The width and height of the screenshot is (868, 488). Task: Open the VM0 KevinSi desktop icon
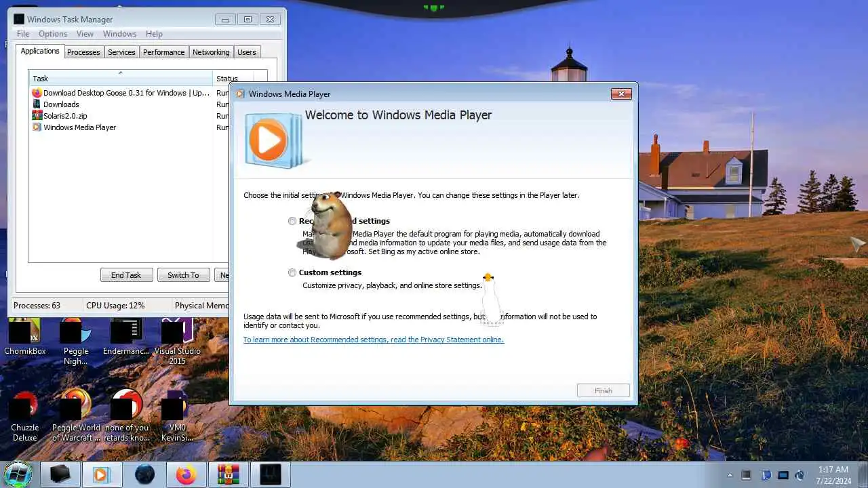click(x=178, y=416)
